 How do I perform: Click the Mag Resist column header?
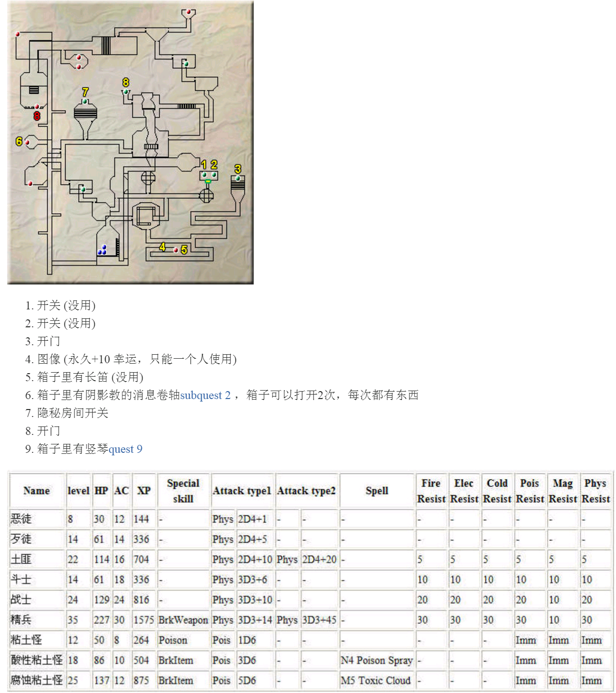(563, 491)
